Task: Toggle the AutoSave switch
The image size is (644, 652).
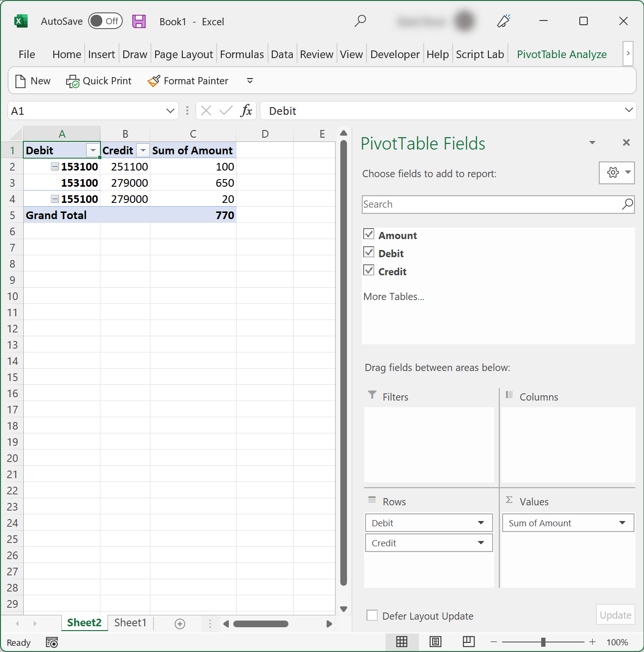Action: pos(105,21)
